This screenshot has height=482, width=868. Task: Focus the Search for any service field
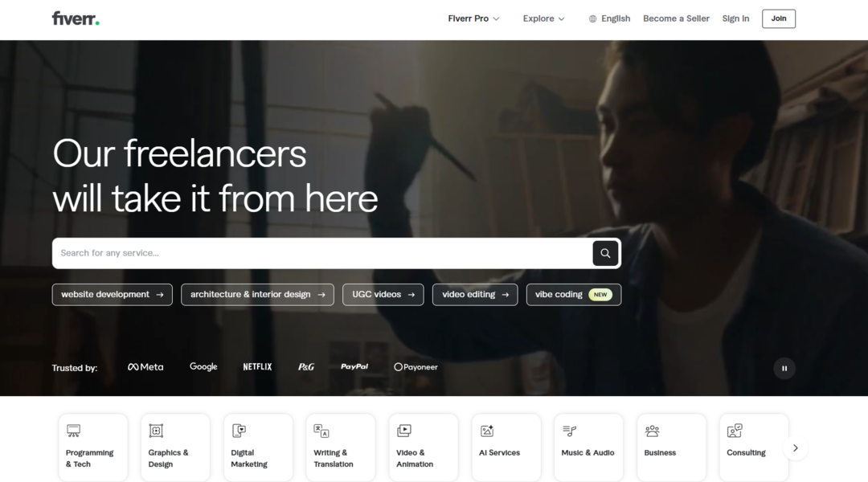[322, 253]
